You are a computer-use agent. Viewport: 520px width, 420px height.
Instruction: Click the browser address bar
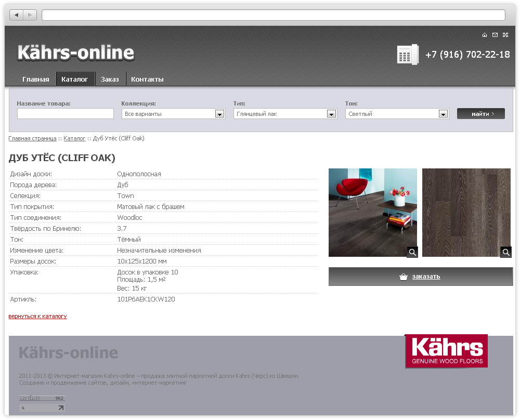274,15
